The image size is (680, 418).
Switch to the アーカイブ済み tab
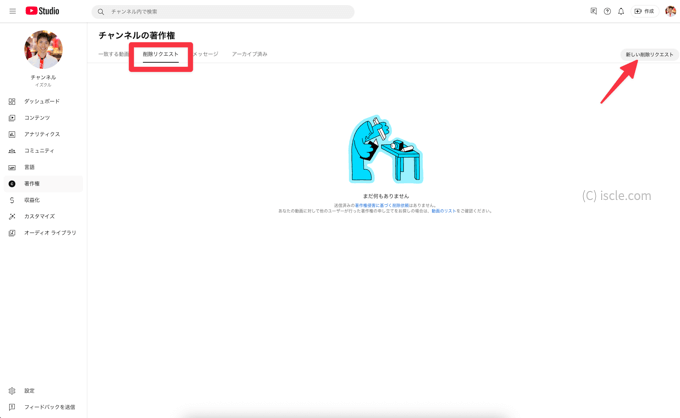point(249,54)
